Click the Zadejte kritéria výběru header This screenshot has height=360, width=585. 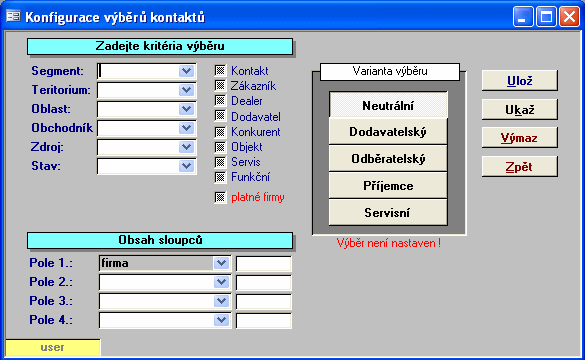[x=160, y=47]
